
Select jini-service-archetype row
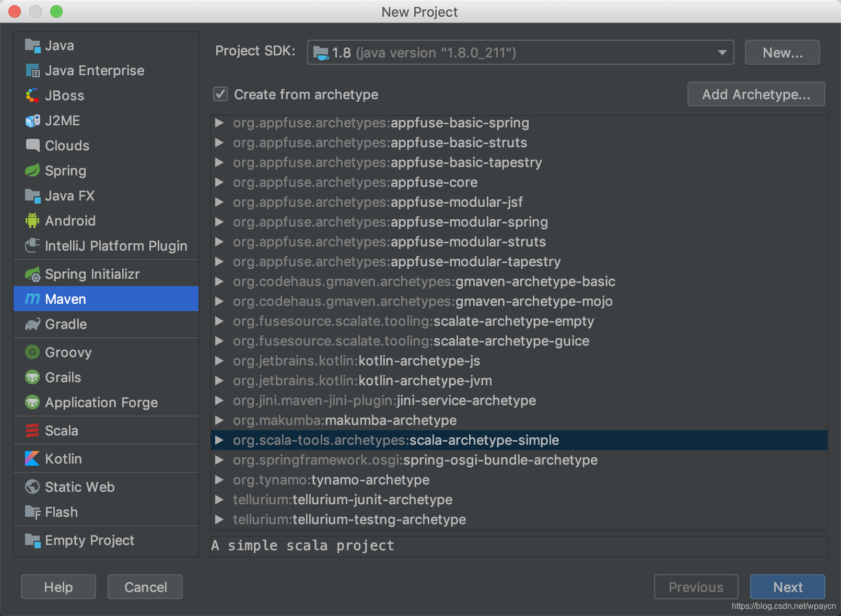click(519, 400)
